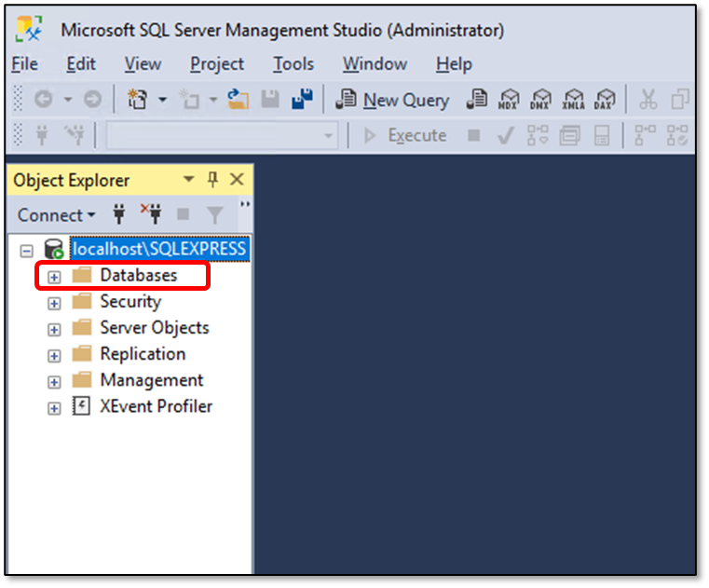Click the Cancel Executing Query stop icon
709x588 pixels.
pyautogui.click(x=473, y=135)
